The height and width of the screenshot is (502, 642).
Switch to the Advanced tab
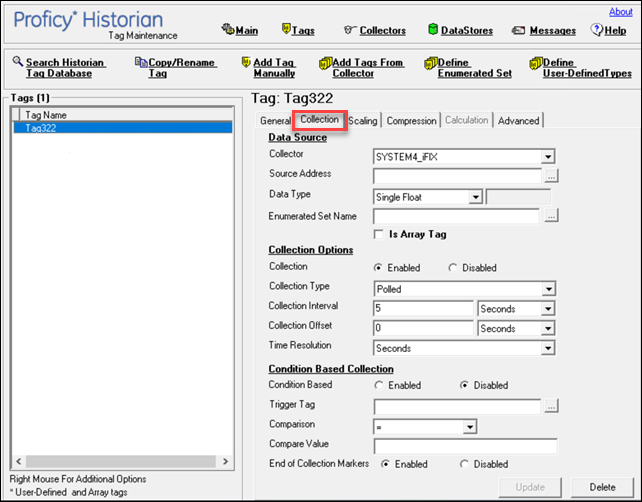(518, 121)
